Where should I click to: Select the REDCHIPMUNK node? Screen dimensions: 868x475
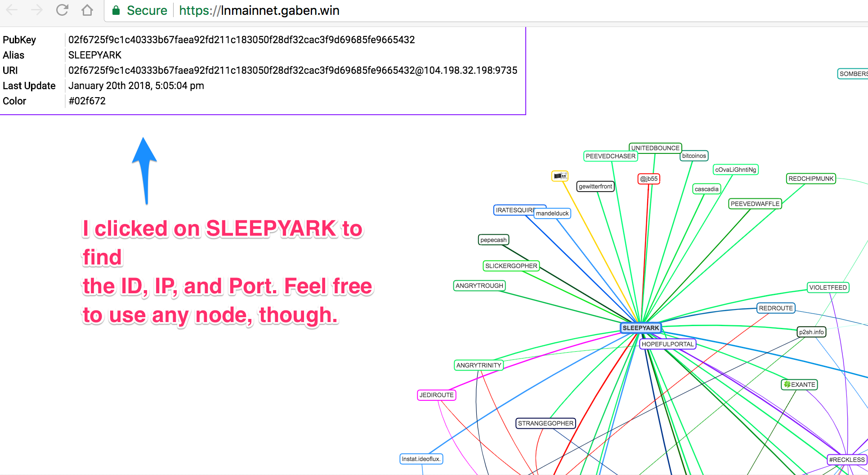pyautogui.click(x=811, y=179)
